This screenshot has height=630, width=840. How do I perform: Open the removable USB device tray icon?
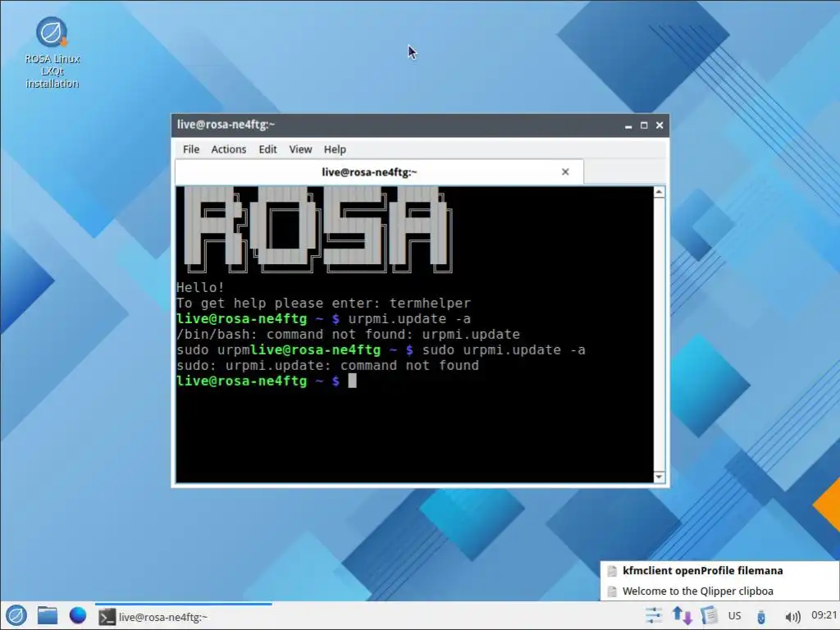(x=760, y=616)
